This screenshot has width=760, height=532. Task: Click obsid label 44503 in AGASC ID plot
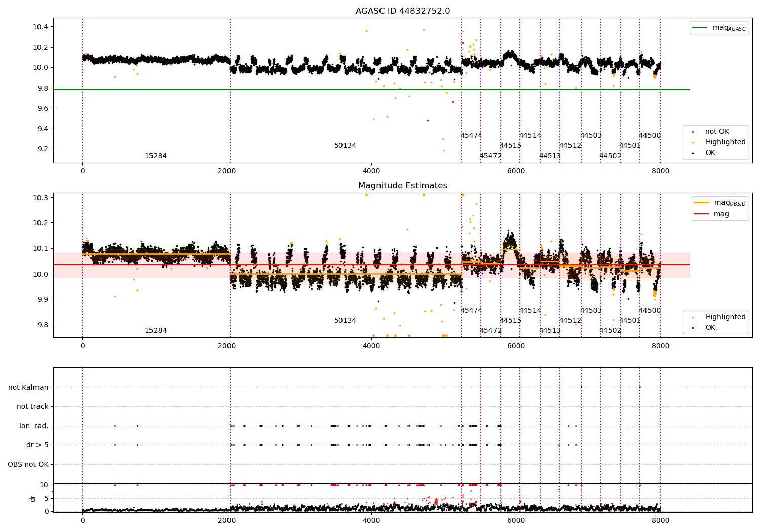591,136
